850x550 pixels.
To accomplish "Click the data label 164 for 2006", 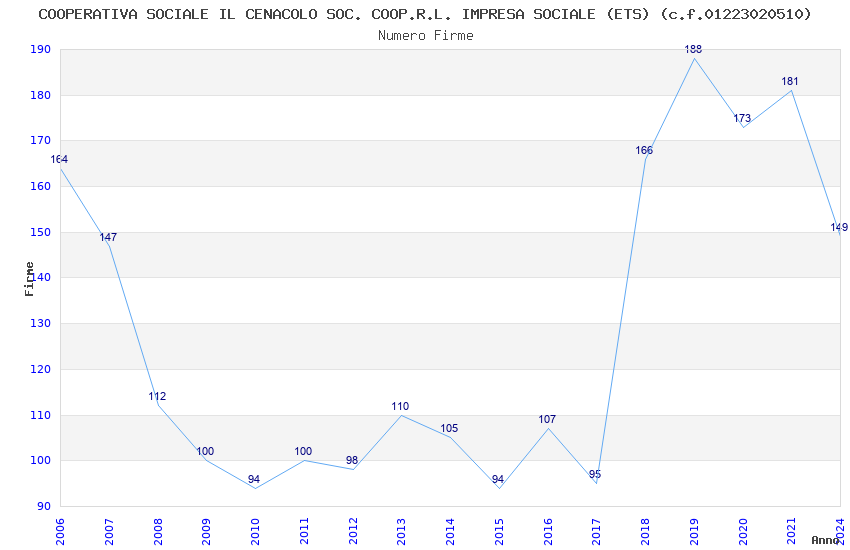I will [59, 159].
